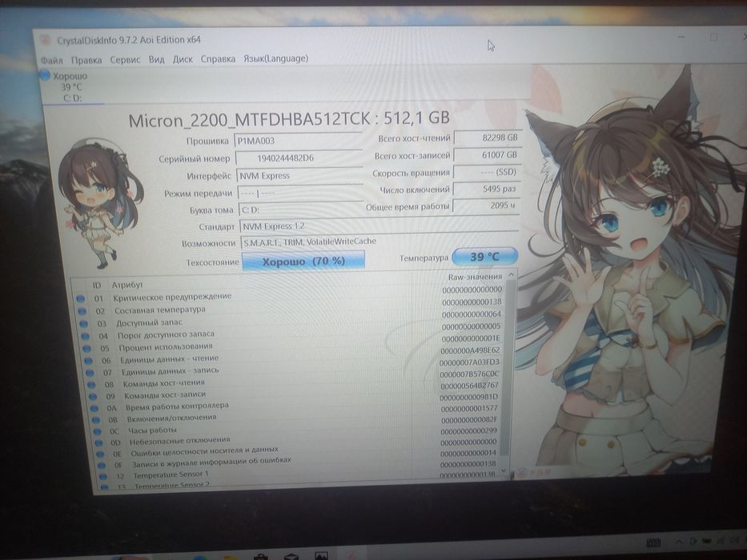Select row 05 Процент использования

pyautogui.click(x=292, y=343)
